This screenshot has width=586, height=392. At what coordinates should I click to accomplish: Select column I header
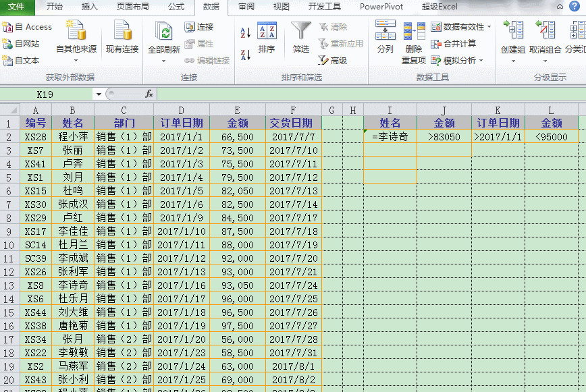point(390,110)
